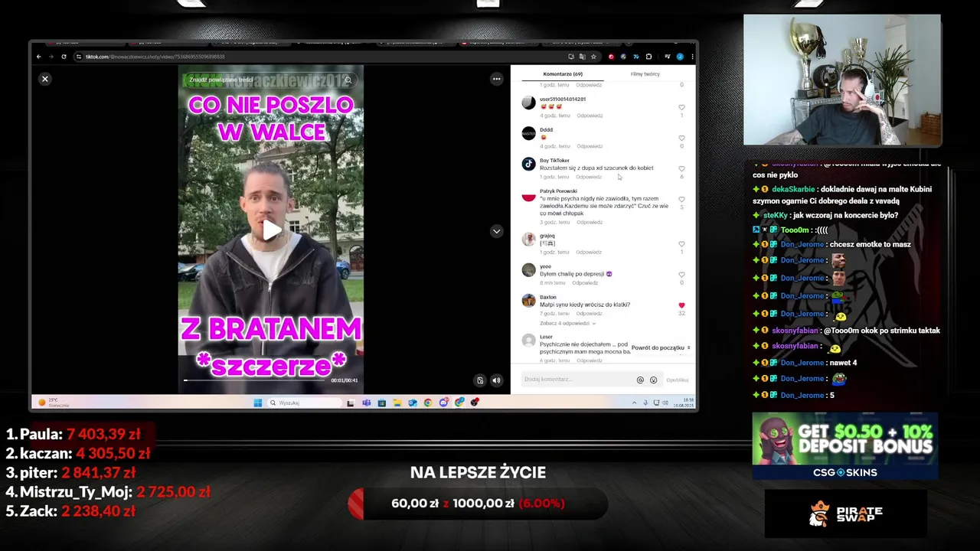
Task: Open the browser three-dot menu
Action: pos(692,57)
